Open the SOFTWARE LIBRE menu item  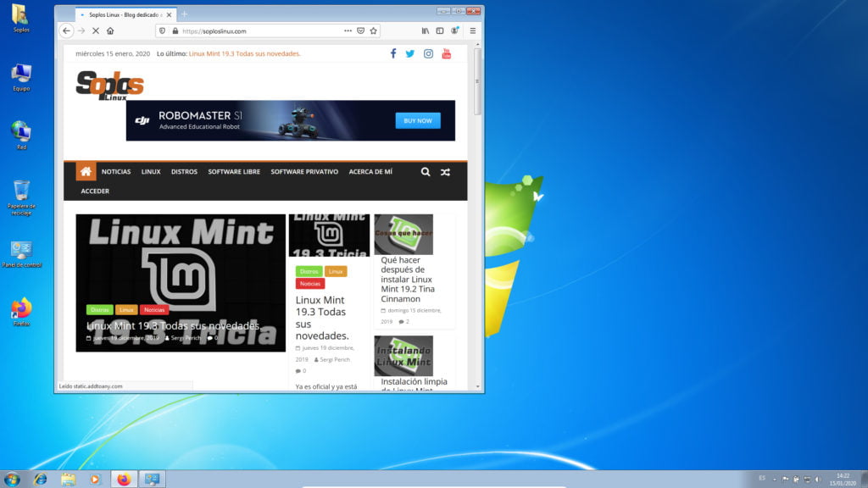pyautogui.click(x=234, y=172)
